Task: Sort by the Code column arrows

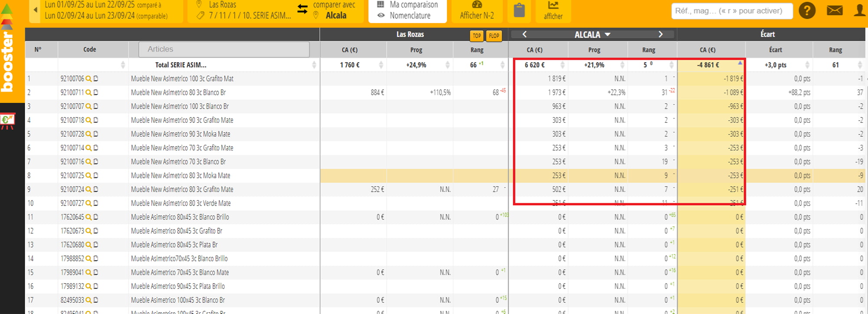Action: [x=123, y=65]
